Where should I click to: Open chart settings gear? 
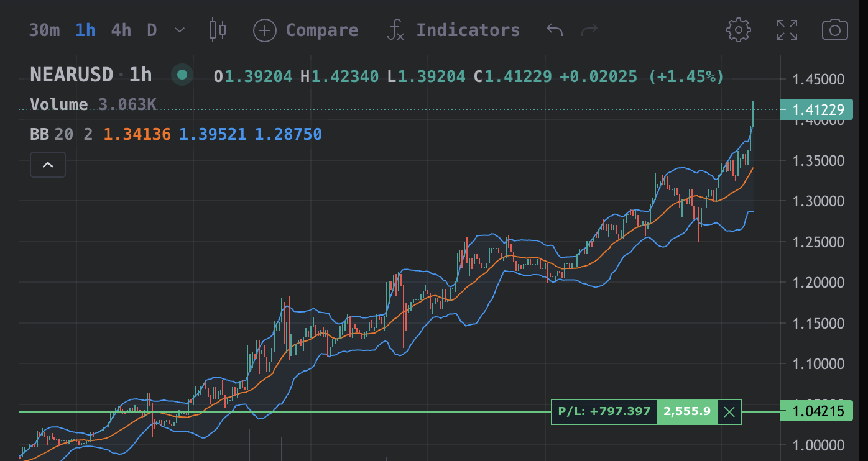coord(739,30)
